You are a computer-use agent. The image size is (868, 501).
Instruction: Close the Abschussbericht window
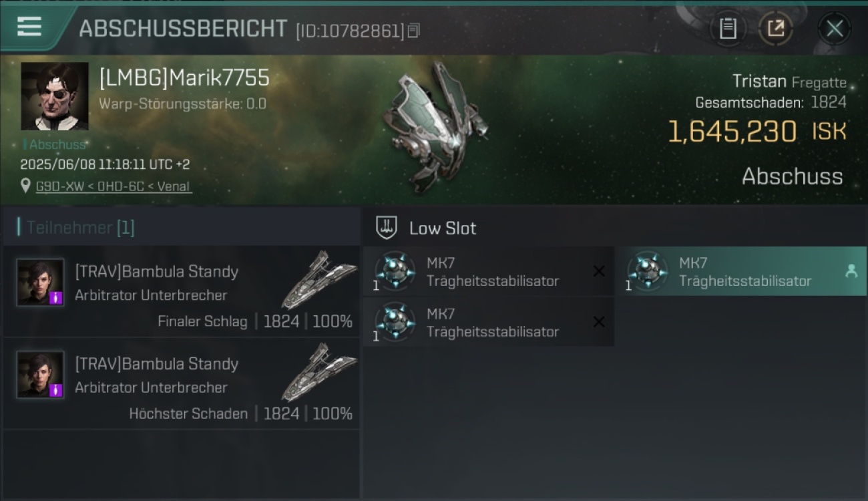(x=834, y=29)
